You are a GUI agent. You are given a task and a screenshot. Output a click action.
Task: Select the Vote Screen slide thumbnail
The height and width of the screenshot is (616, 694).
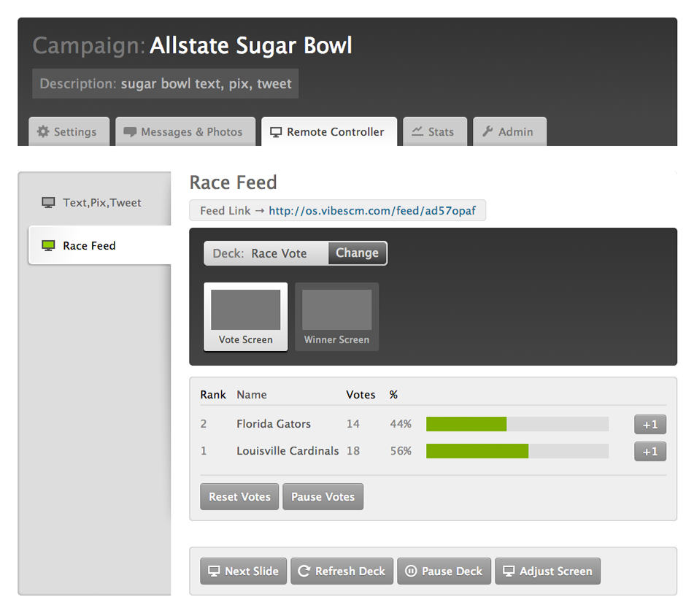pos(245,317)
